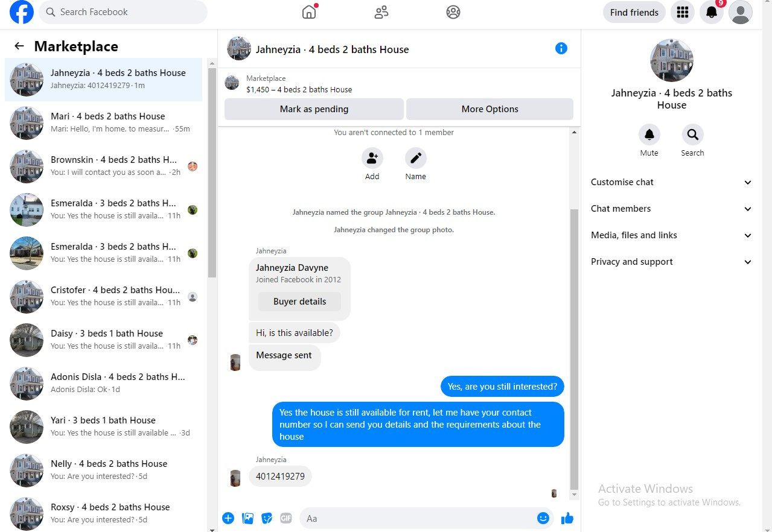Open emoji picker in message box

point(543,518)
